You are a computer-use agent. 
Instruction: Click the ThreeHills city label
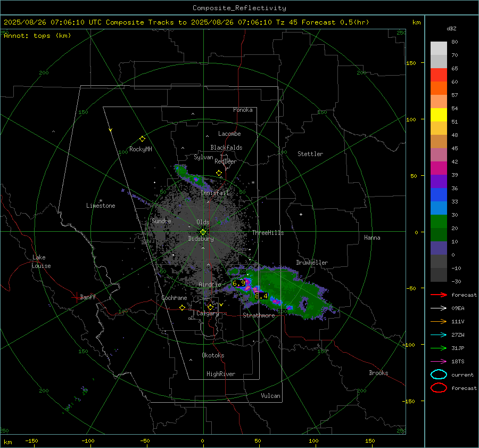(x=268, y=233)
